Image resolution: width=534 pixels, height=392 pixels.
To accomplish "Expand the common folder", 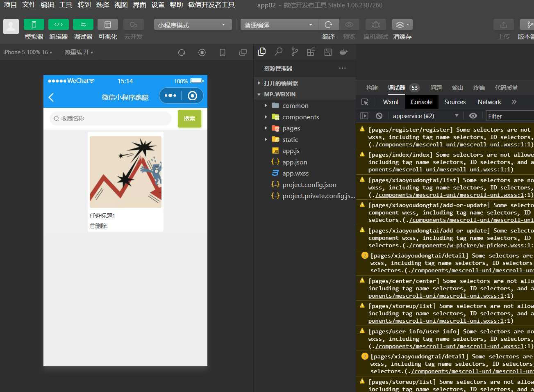I will tap(304, 105).
